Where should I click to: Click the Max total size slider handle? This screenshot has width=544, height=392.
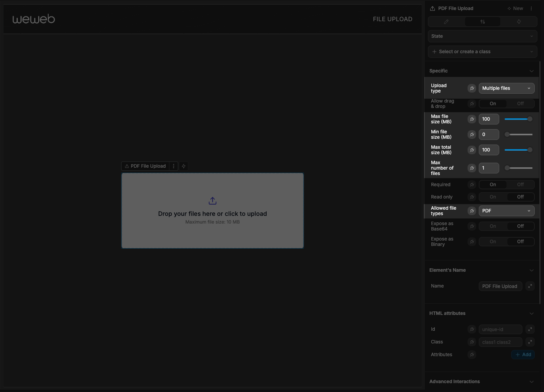click(530, 150)
